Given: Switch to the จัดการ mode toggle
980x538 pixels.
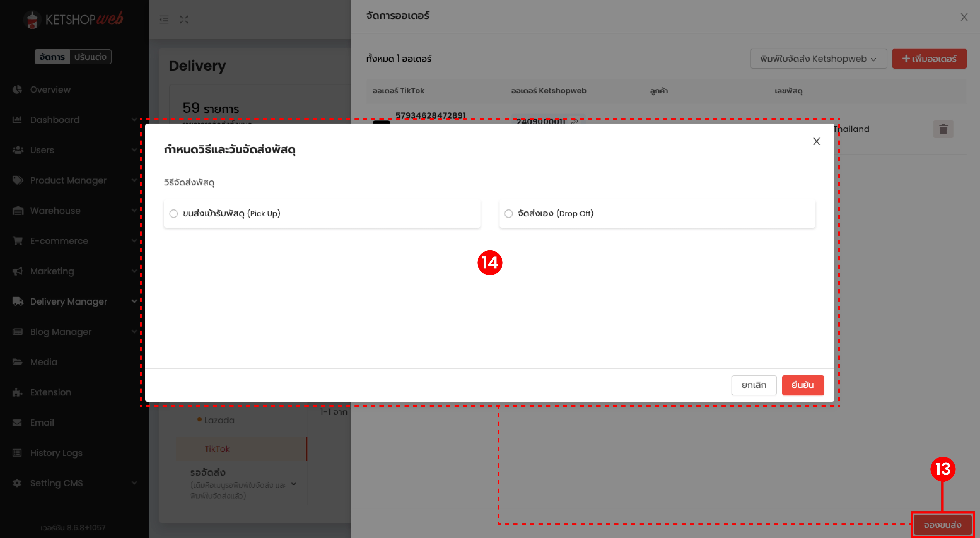Looking at the screenshot, I should pyautogui.click(x=53, y=57).
